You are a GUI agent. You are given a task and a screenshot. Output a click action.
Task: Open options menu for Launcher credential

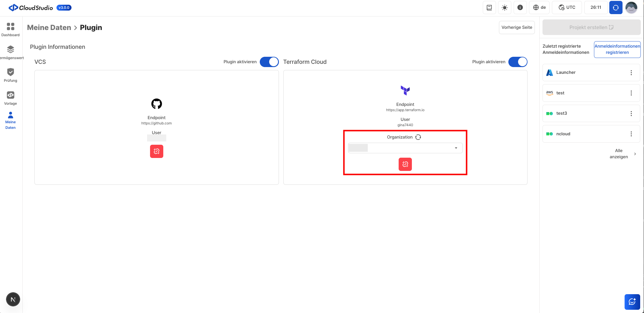click(x=631, y=73)
